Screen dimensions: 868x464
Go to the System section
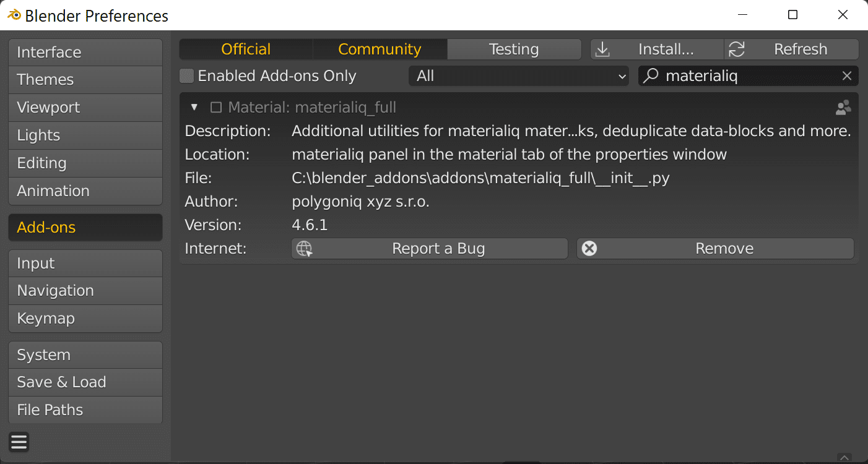pos(85,355)
